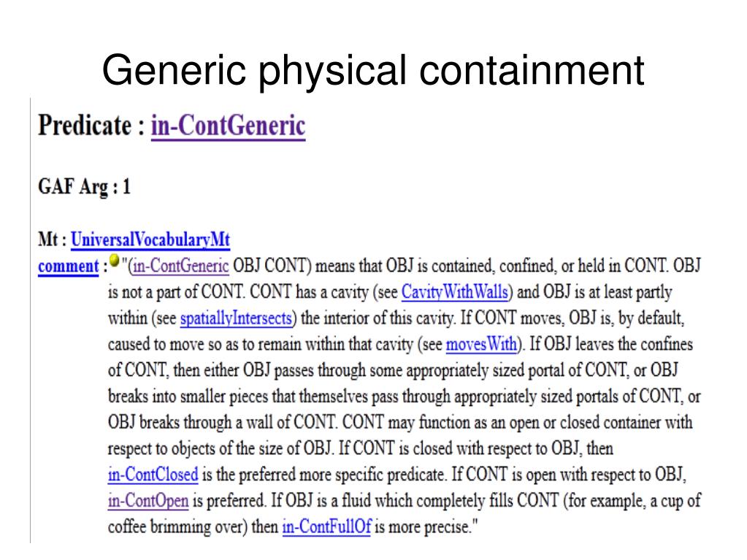
Task: Open the in-ContOpen link
Action: (148, 500)
